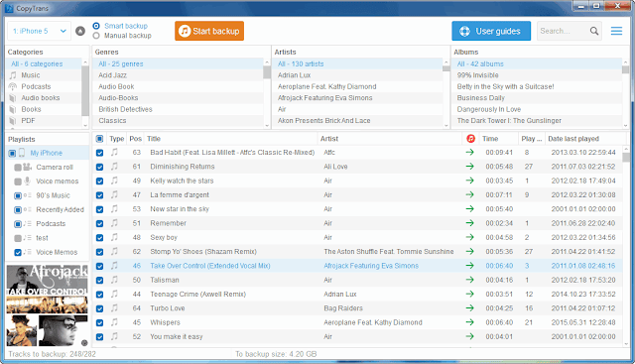Click the eject device icon
The width and height of the screenshot is (635, 364).
80,31
